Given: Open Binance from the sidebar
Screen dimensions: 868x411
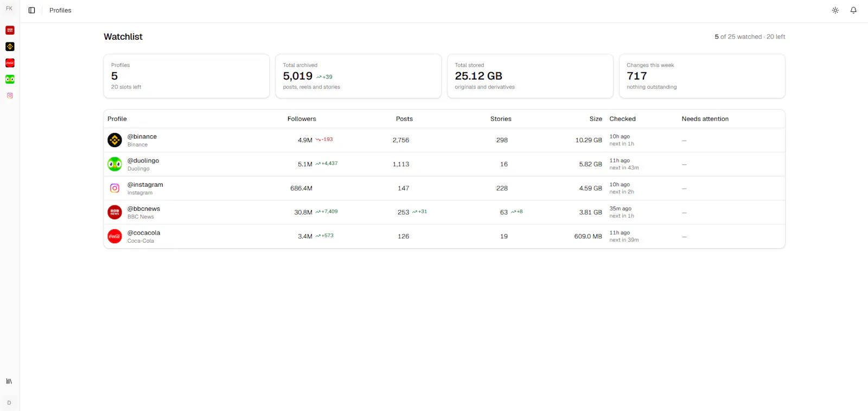Looking at the screenshot, I should tap(10, 47).
